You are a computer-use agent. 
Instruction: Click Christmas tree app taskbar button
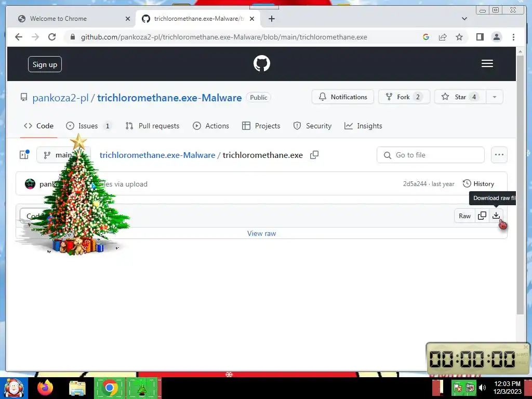pos(142,388)
